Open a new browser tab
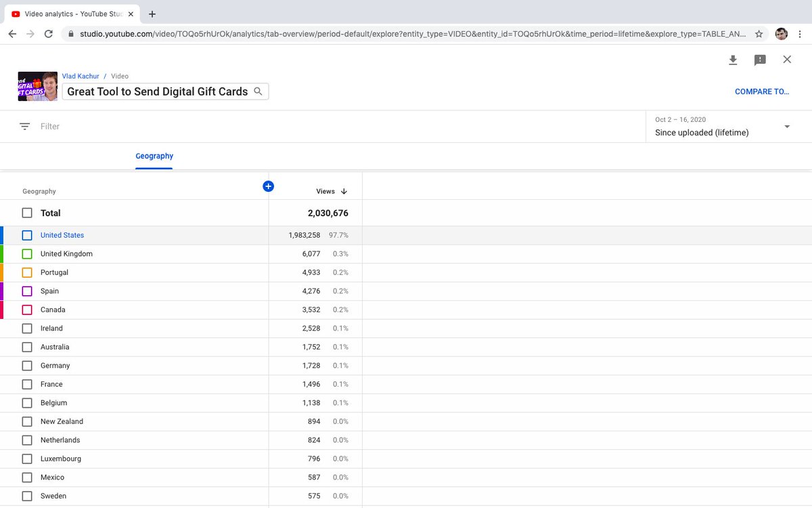812x508 pixels. (152, 14)
